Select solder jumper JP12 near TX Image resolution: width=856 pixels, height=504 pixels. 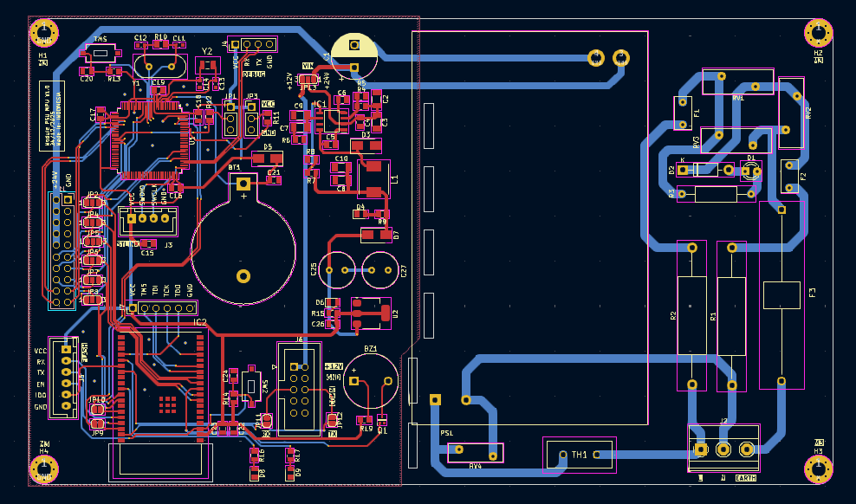[x=332, y=421]
